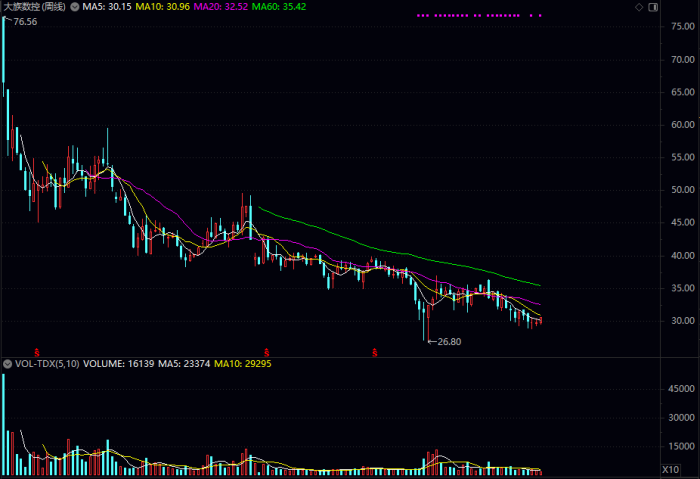
Task: Click the 26.80 lowest price annotation
Action: [x=450, y=341]
